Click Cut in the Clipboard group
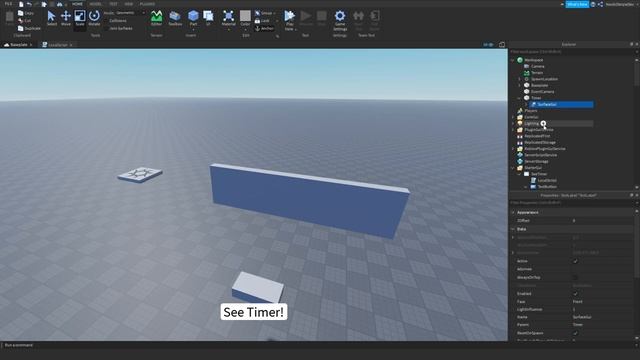Viewport: 640px width, 360px height. (x=24, y=20)
